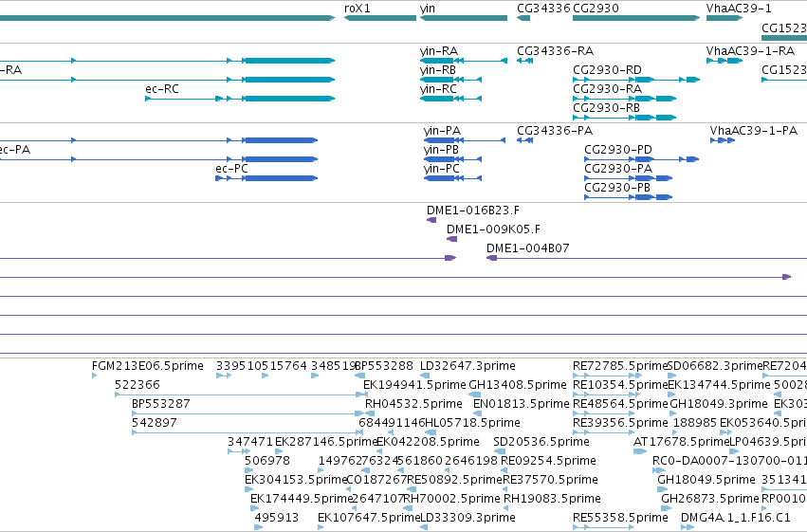
Task: Select EST EK304153.5prime
Action: [x=248, y=490]
